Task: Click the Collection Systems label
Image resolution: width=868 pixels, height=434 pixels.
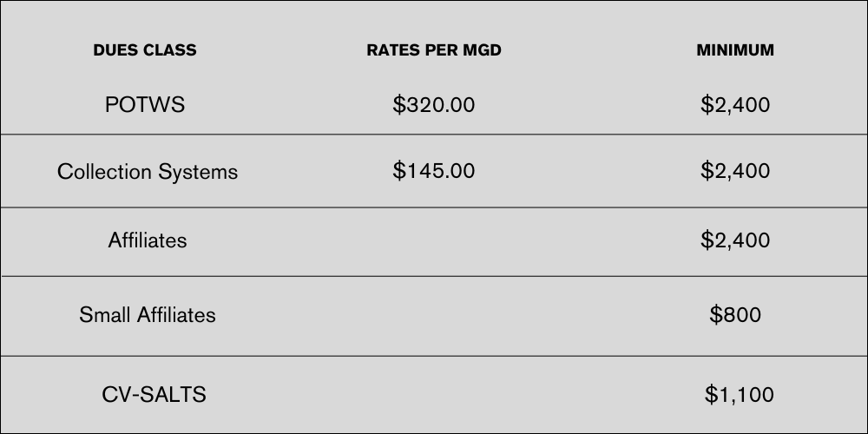Action: tap(148, 172)
